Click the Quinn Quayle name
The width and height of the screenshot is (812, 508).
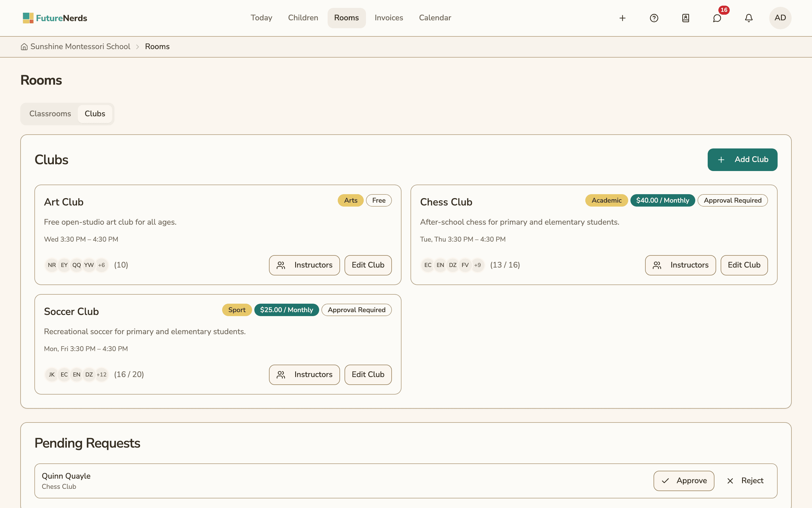(x=66, y=476)
